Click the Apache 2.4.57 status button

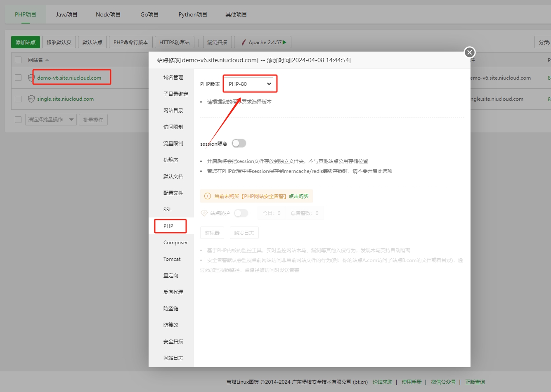pyautogui.click(x=263, y=42)
